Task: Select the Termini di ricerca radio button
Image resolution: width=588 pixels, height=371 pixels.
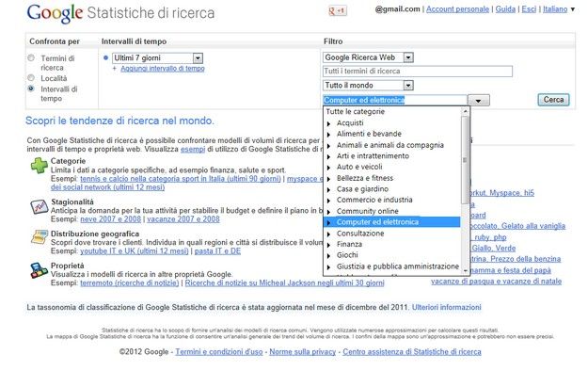Action: tap(31, 57)
